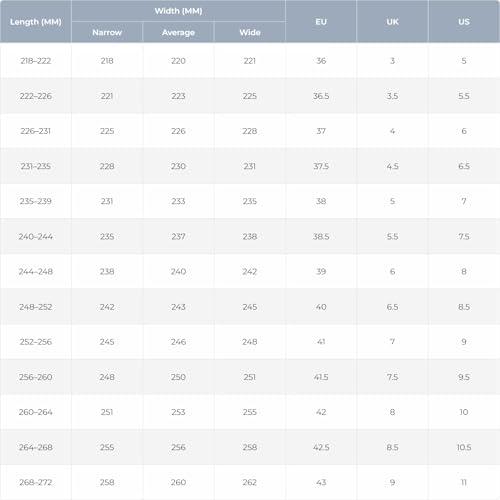This screenshot has height=500, width=500.
Task: Click the Length (MM) column header
Action: click(x=36, y=22)
